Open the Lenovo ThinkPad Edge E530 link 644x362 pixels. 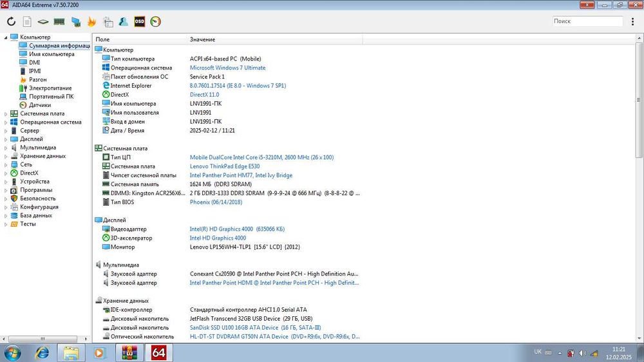pos(225,166)
